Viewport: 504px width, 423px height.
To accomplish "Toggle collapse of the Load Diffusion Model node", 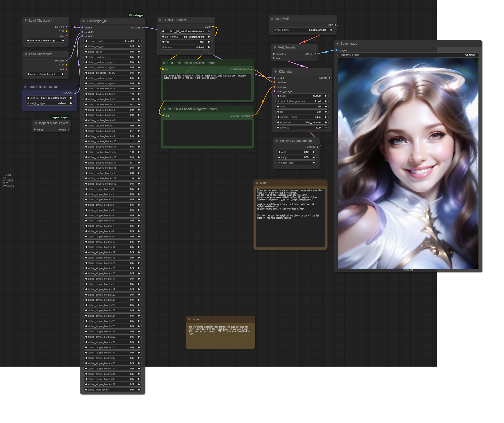I will 25,87.
